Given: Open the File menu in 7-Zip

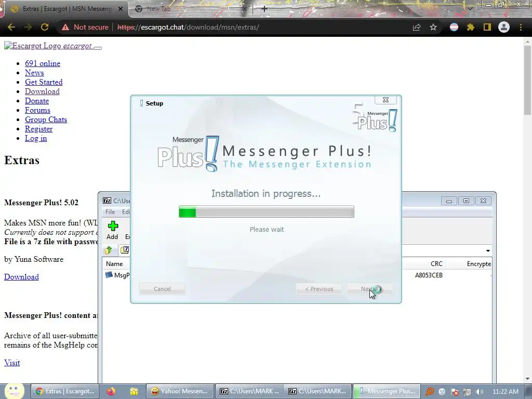Looking at the screenshot, I should coord(110,212).
